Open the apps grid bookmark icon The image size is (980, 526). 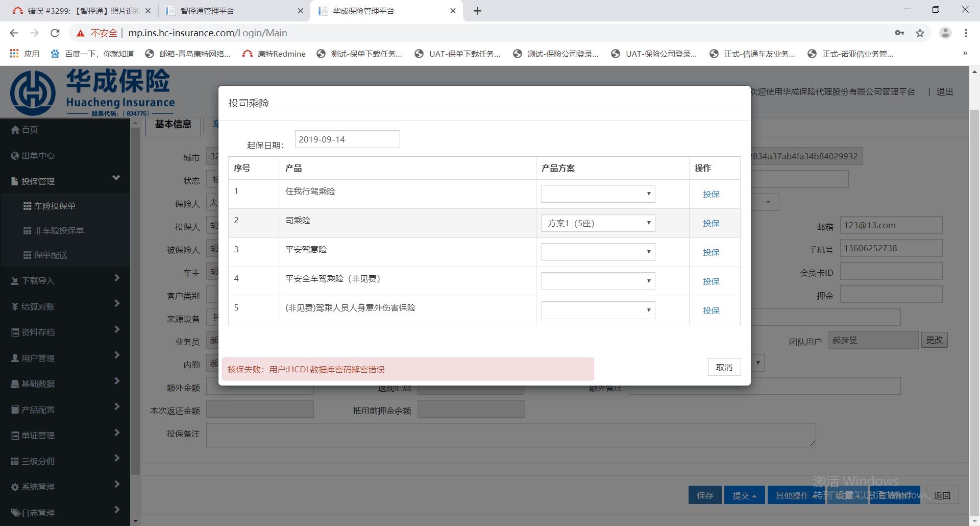(x=14, y=54)
